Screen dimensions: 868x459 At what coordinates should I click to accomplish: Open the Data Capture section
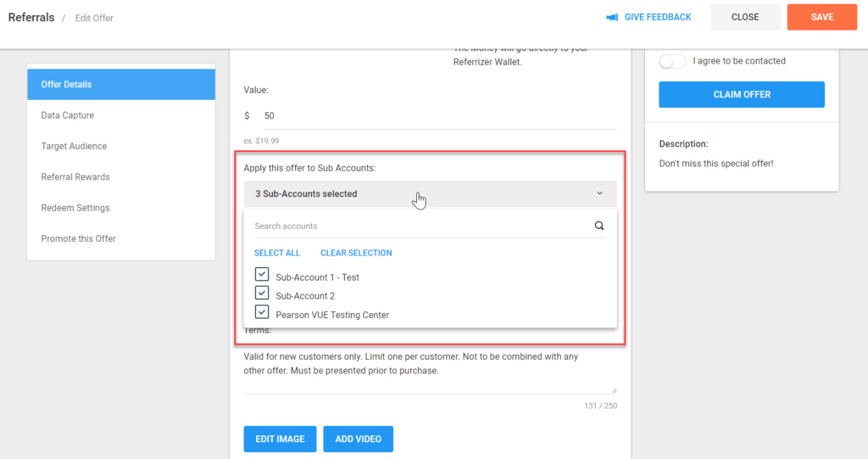coord(68,115)
